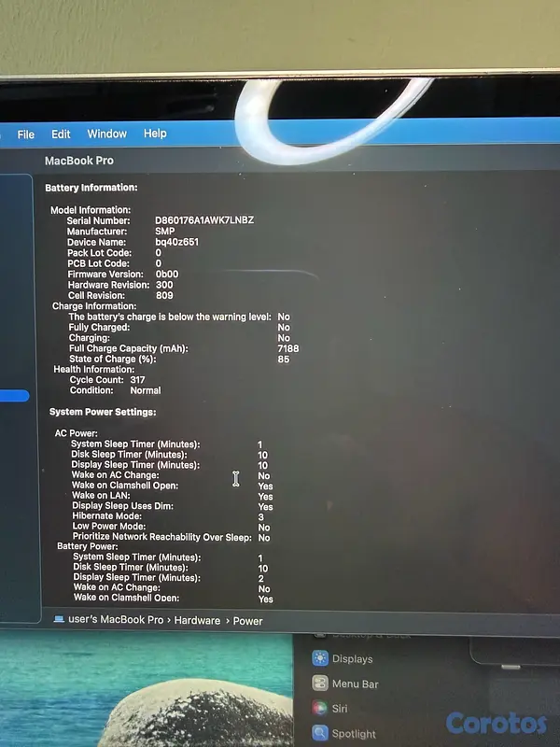Screen dimensions: 560x747
Task: Select serial number D860176A1AWK7LNBZ
Action: pyautogui.click(x=204, y=220)
